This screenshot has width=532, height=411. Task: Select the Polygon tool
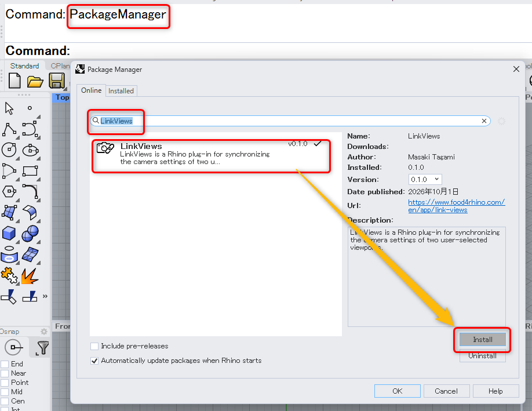[x=9, y=192]
